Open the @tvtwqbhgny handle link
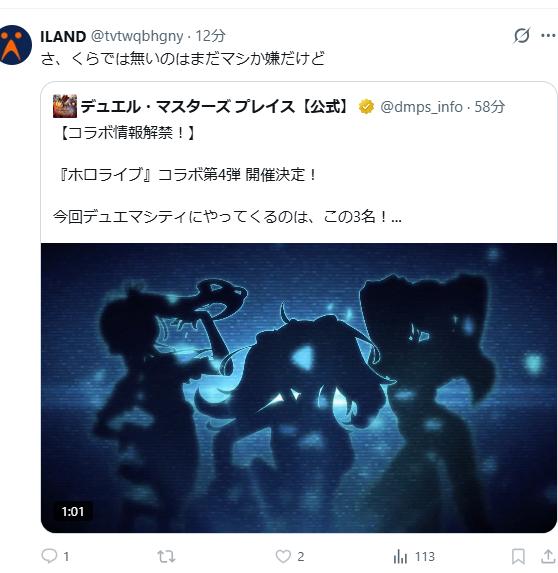Viewport: 558px width, 573px height. click(x=137, y=36)
